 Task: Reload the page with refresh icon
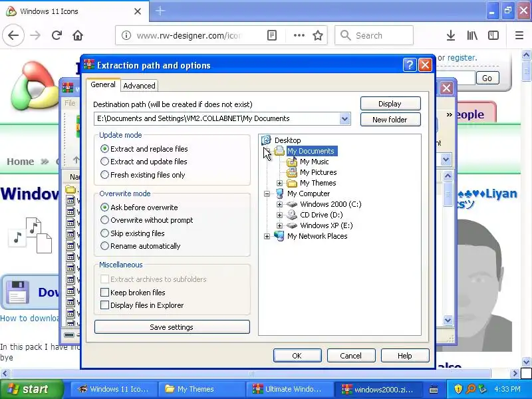pyautogui.click(x=57, y=35)
